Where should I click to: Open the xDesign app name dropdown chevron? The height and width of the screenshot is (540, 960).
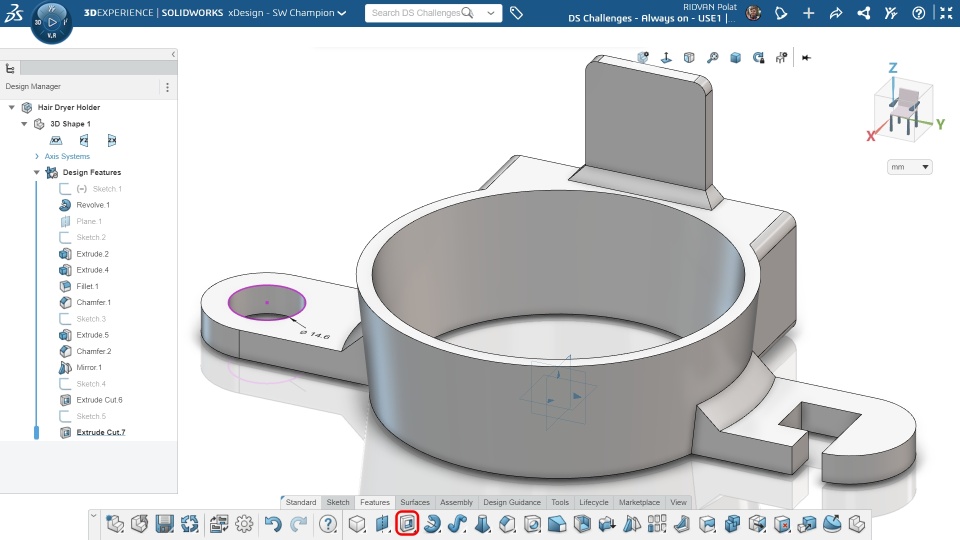342,13
